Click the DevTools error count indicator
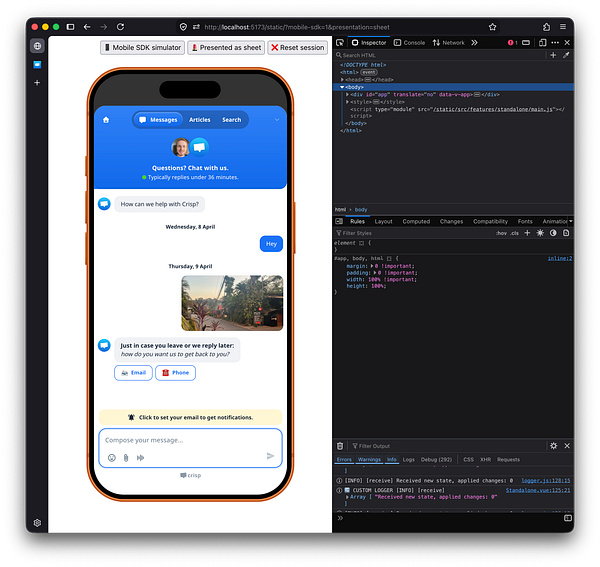 coord(512,42)
